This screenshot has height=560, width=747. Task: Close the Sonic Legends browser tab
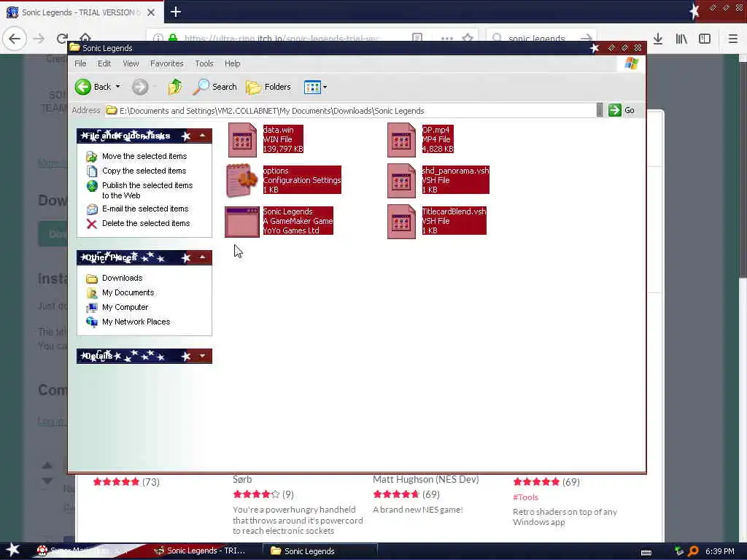[151, 12]
